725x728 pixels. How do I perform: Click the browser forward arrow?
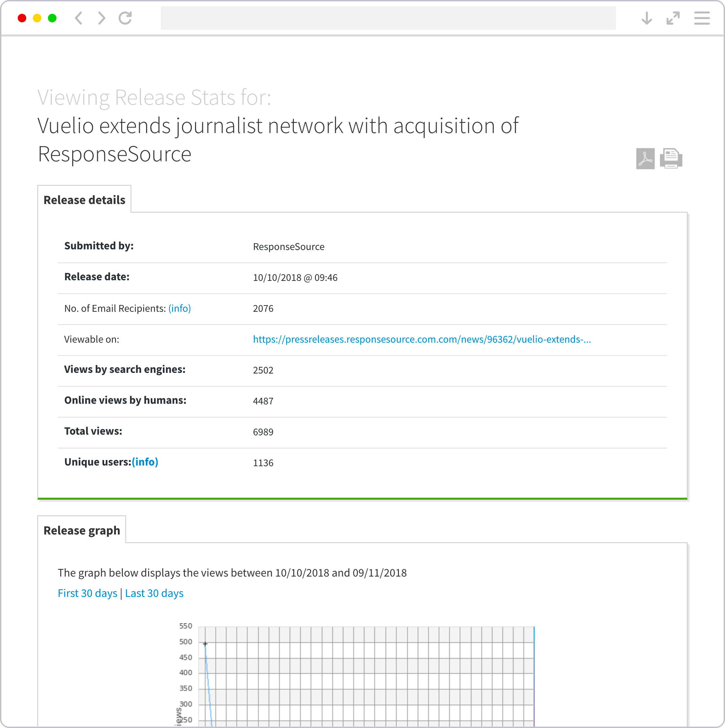[x=102, y=18]
